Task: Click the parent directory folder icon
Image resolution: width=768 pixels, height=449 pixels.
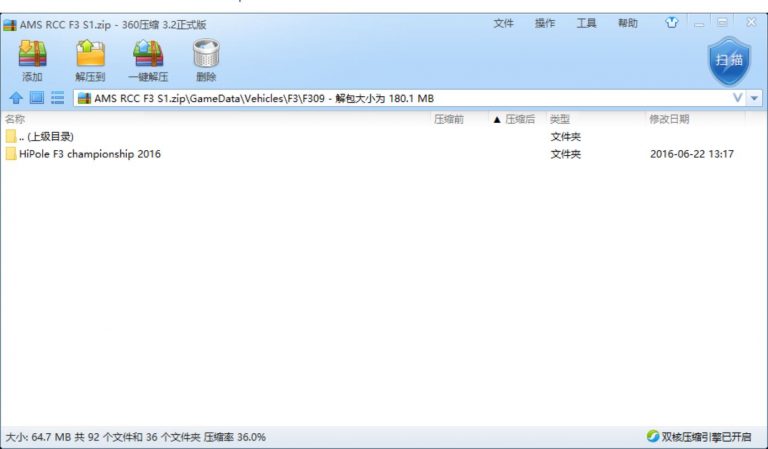Action: tap(11, 136)
